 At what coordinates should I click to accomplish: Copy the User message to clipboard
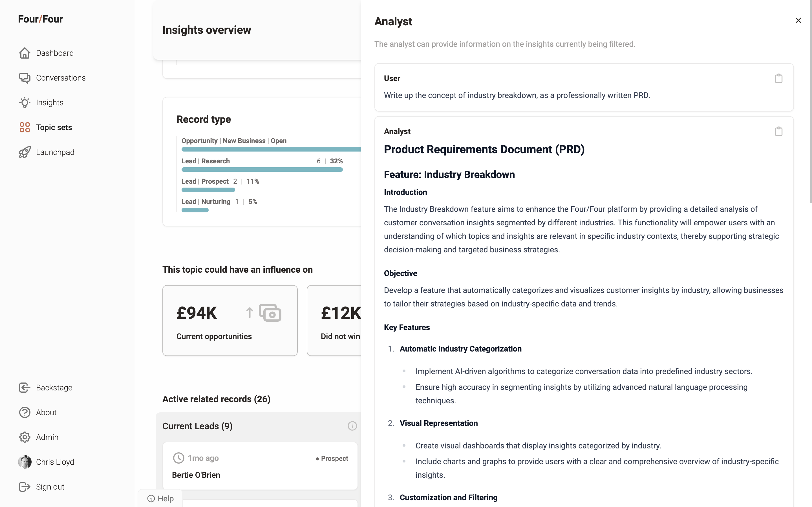click(x=778, y=79)
